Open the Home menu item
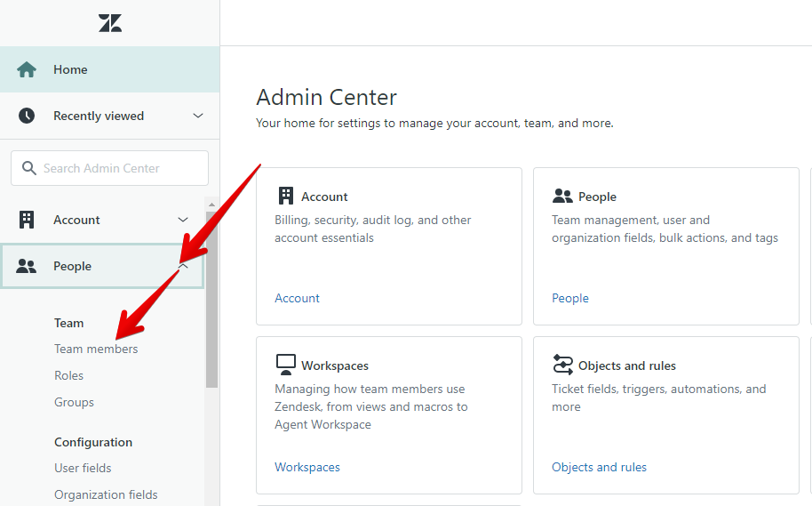This screenshot has height=506, width=812. [110, 69]
